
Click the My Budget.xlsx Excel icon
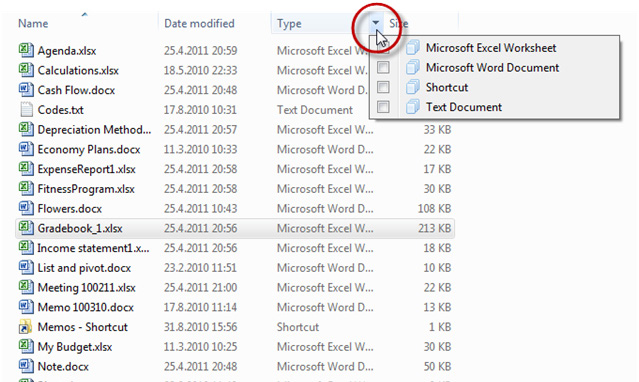tap(26, 347)
